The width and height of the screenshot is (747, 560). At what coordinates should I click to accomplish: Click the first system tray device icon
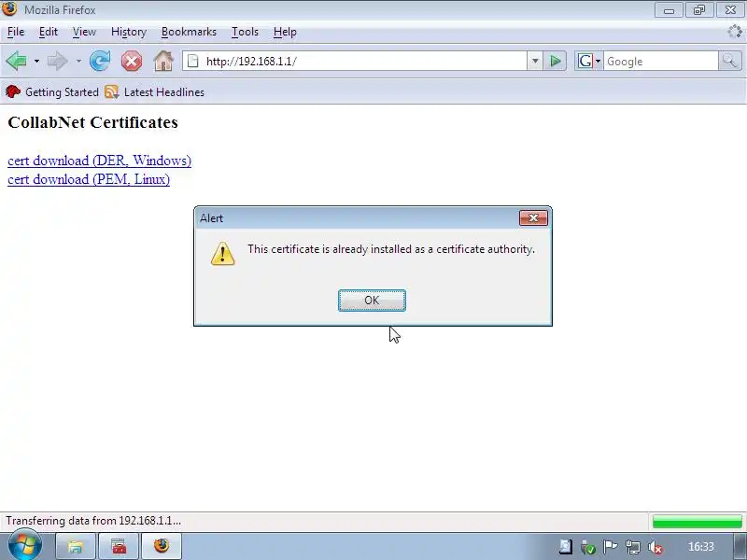pos(566,547)
